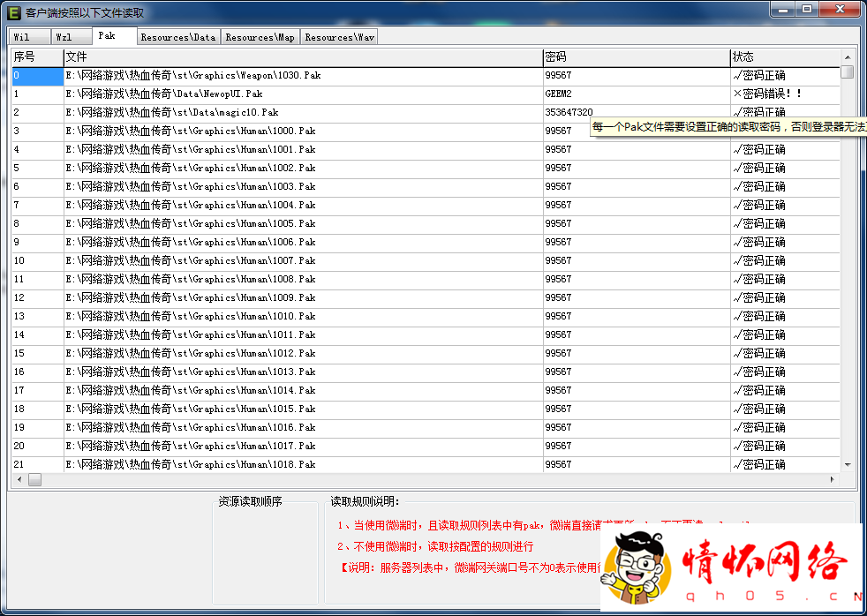Click the vertical scrollbar down arrow

point(847,465)
